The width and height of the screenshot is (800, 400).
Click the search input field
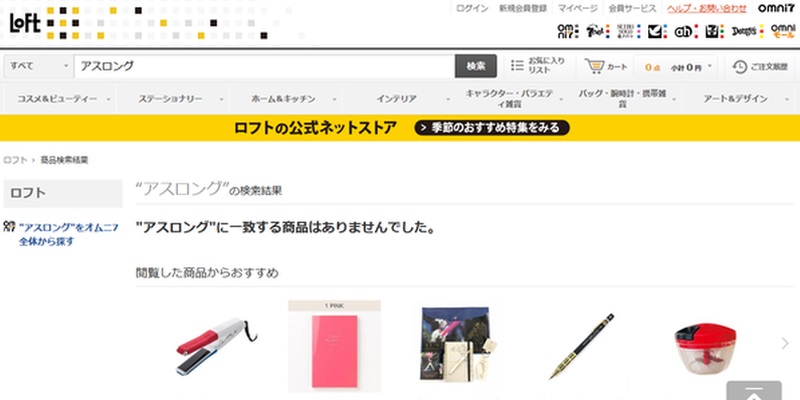[264, 66]
